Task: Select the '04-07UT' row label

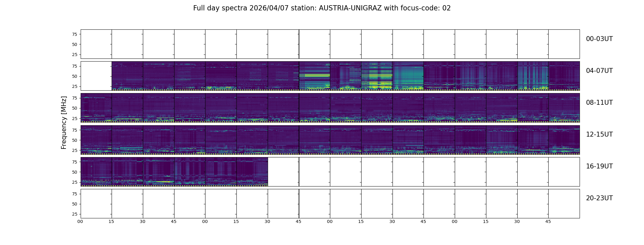Action: 599,71
